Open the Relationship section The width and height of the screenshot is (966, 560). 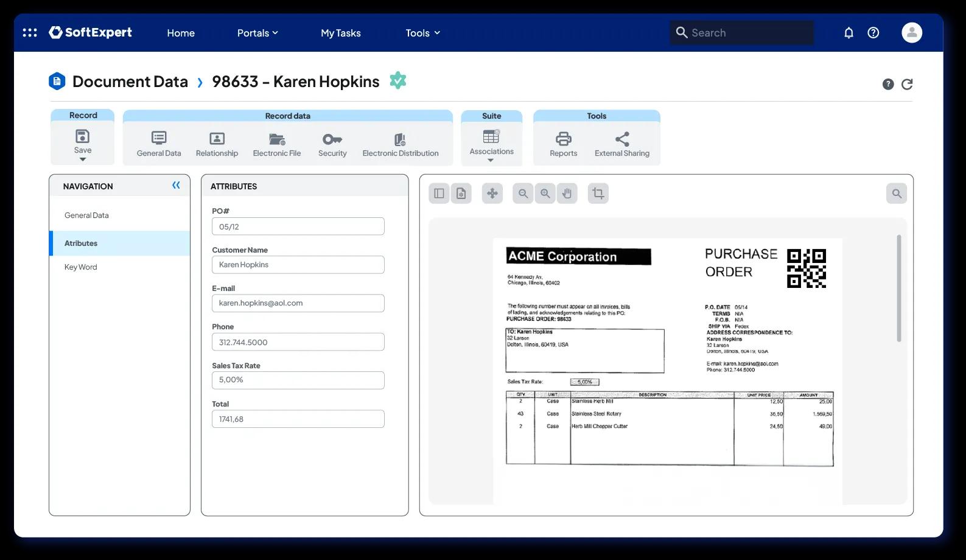click(217, 145)
